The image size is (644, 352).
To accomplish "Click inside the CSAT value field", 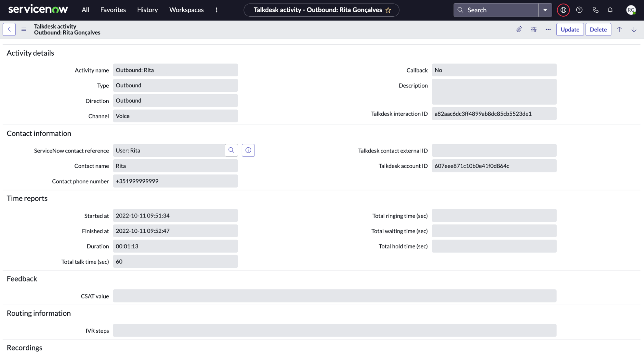I will [x=335, y=296].
